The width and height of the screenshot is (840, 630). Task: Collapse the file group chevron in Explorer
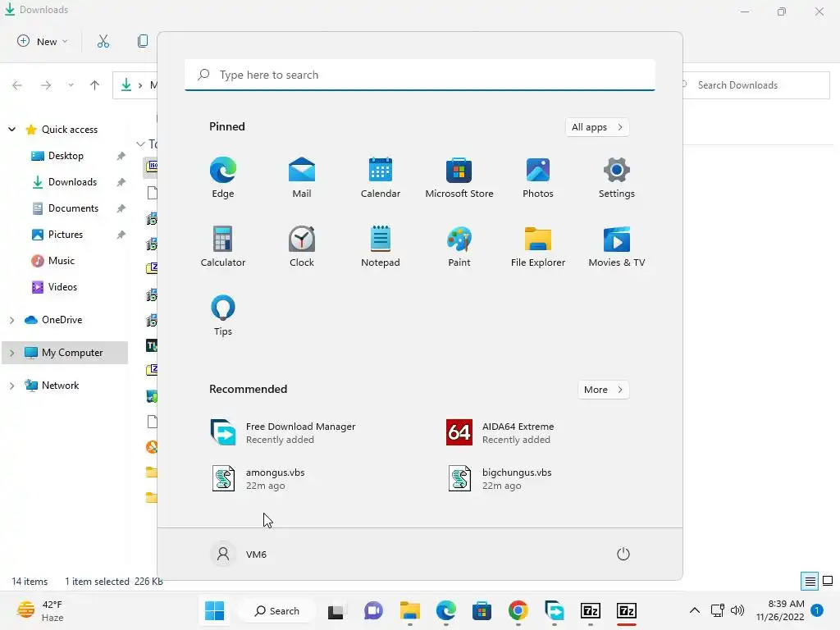point(140,144)
